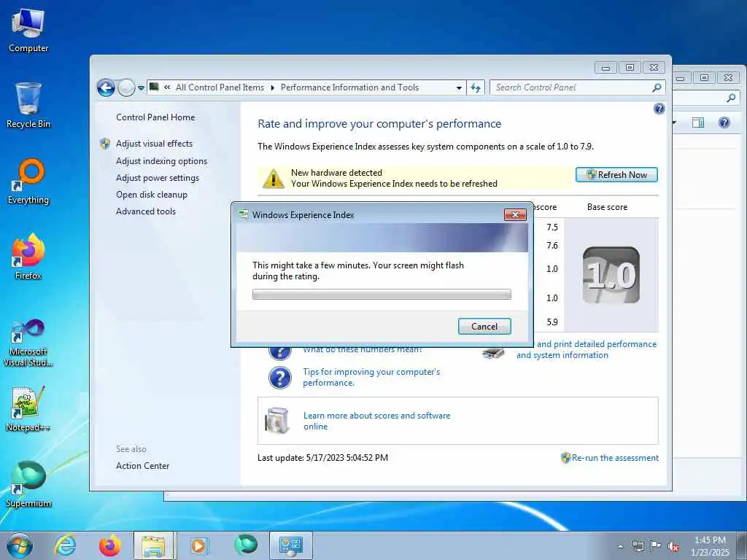Click help icon in background window toolbar
This screenshot has width=747, height=560.
(x=724, y=122)
